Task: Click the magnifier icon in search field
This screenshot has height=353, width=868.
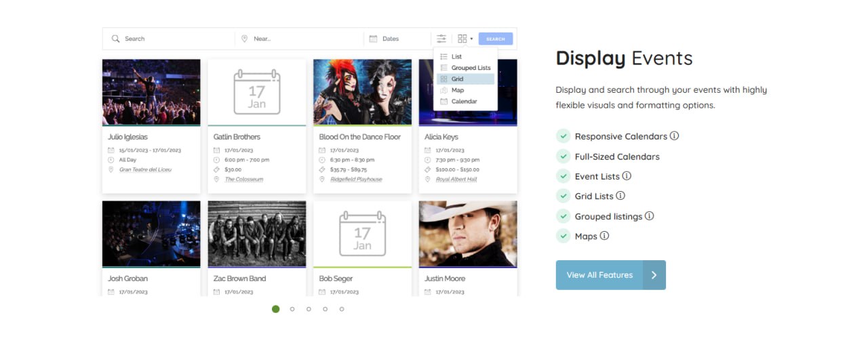Action: tap(116, 39)
